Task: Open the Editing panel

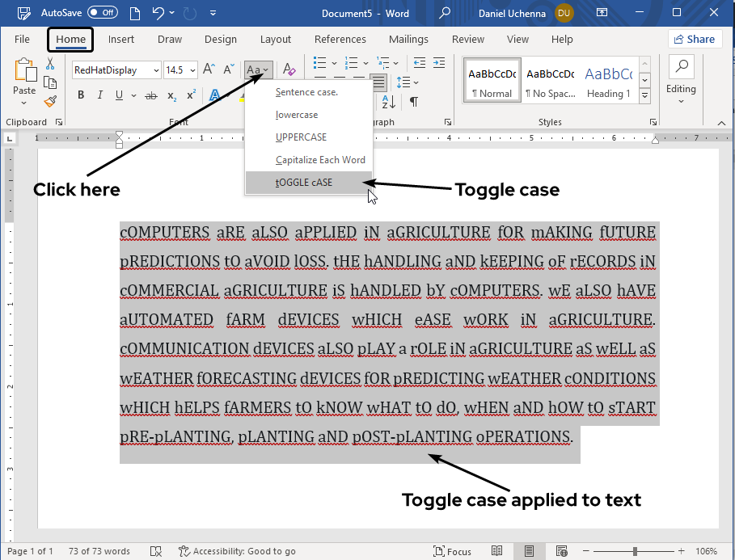Action: click(681, 79)
